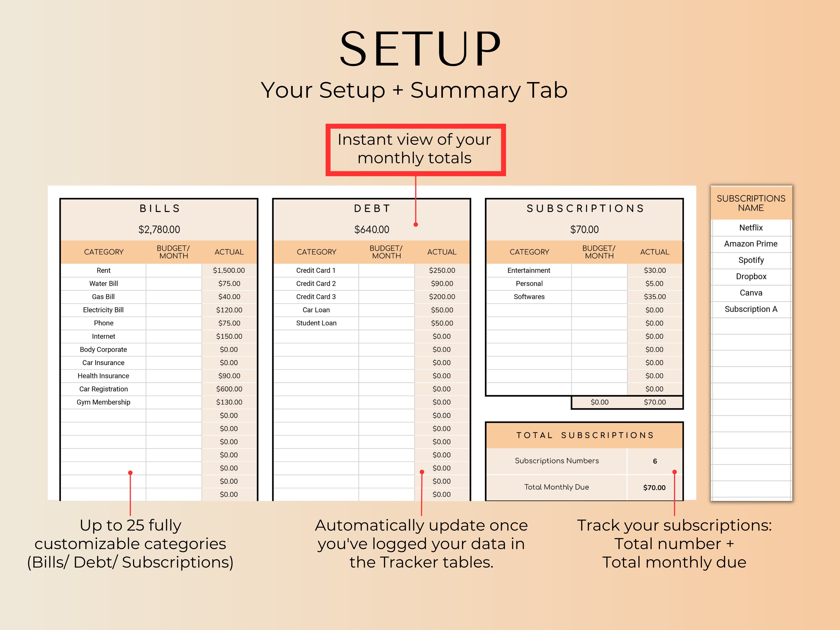Select the Internet category cell

point(103,337)
